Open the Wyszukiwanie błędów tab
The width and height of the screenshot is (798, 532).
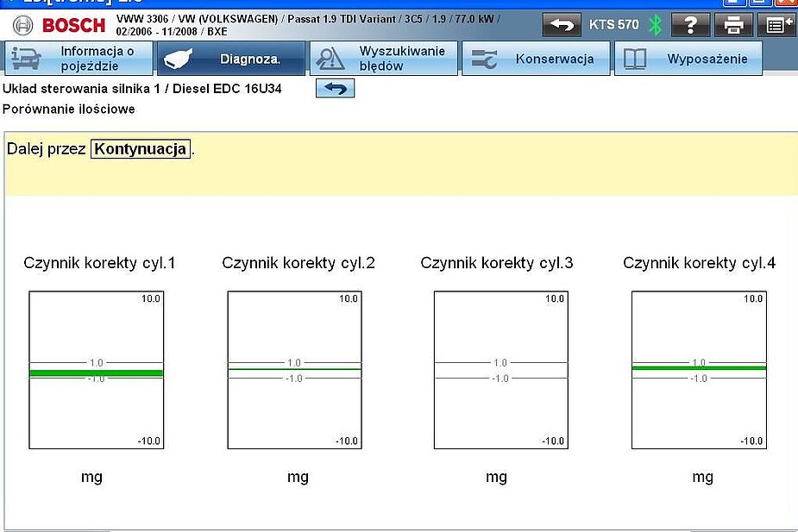pyautogui.click(x=382, y=59)
